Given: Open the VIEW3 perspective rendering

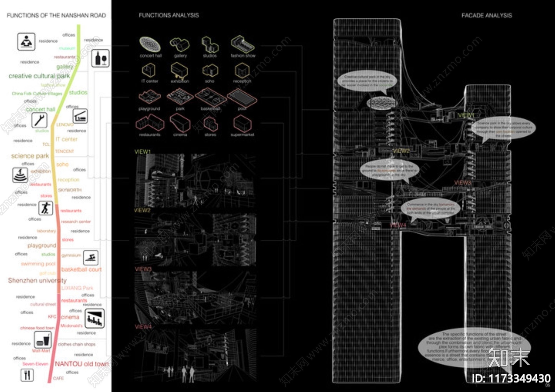Looking at the screenshot, I should click(x=195, y=298).
